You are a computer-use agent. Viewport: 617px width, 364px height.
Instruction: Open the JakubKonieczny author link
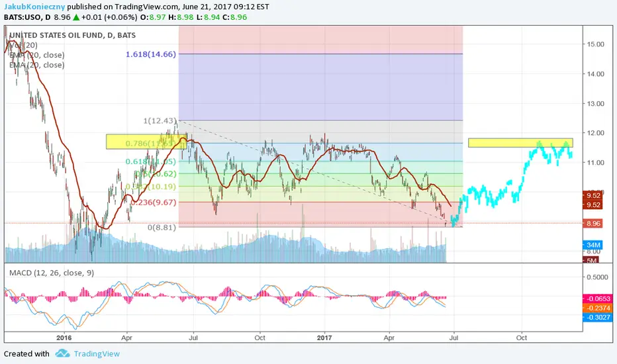(34, 7)
